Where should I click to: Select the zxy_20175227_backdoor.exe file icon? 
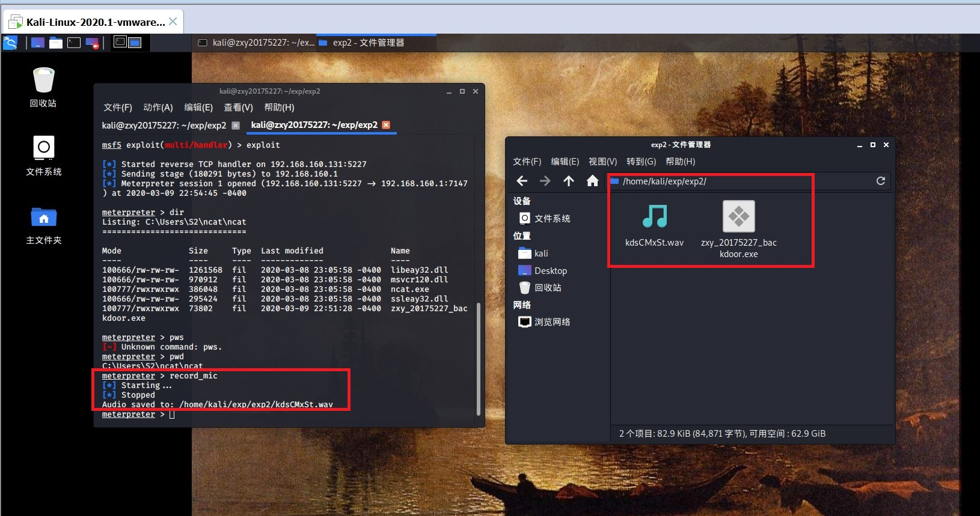pyautogui.click(x=739, y=229)
